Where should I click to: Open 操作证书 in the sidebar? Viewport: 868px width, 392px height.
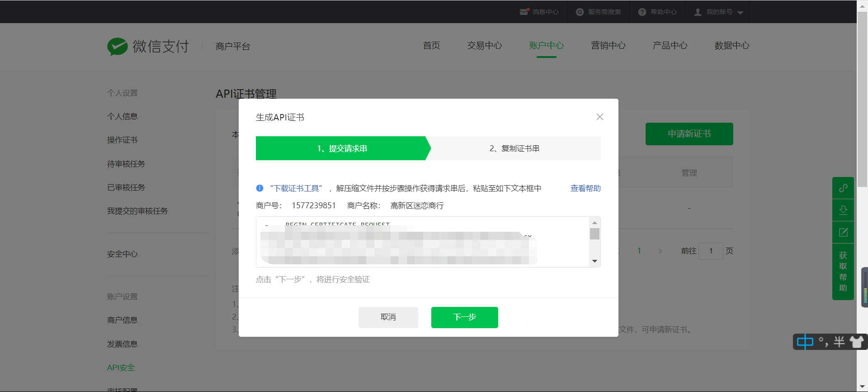(123, 140)
